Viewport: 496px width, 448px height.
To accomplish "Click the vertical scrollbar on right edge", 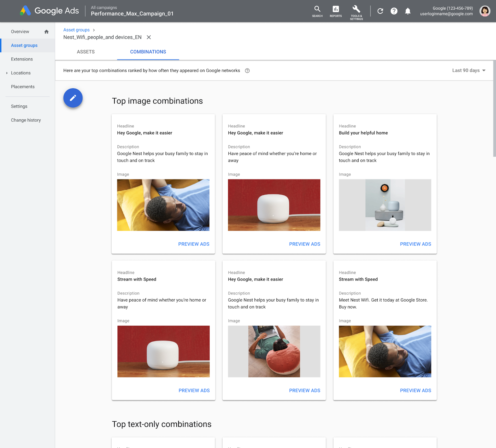I will pos(494,109).
